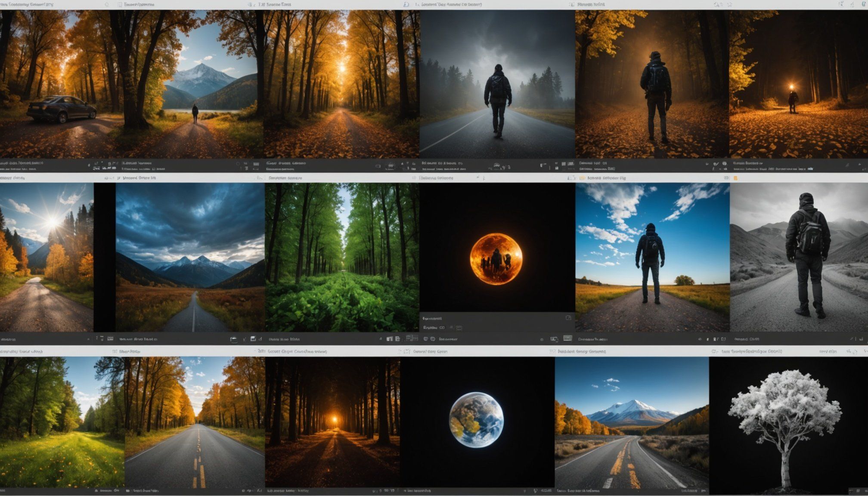Image resolution: width=868 pixels, height=496 pixels.
Task: Click the header label above snowy mountain road
Action: point(581,351)
